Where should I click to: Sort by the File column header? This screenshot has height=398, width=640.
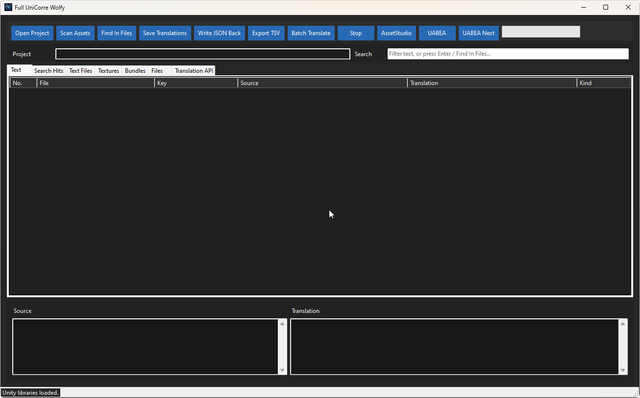(x=96, y=83)
